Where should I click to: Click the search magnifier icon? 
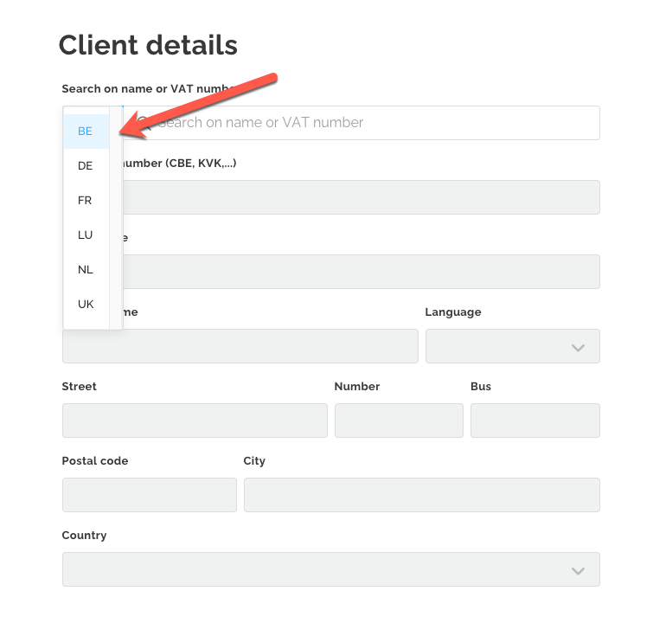pyautogui.click(x=144, y=123)
